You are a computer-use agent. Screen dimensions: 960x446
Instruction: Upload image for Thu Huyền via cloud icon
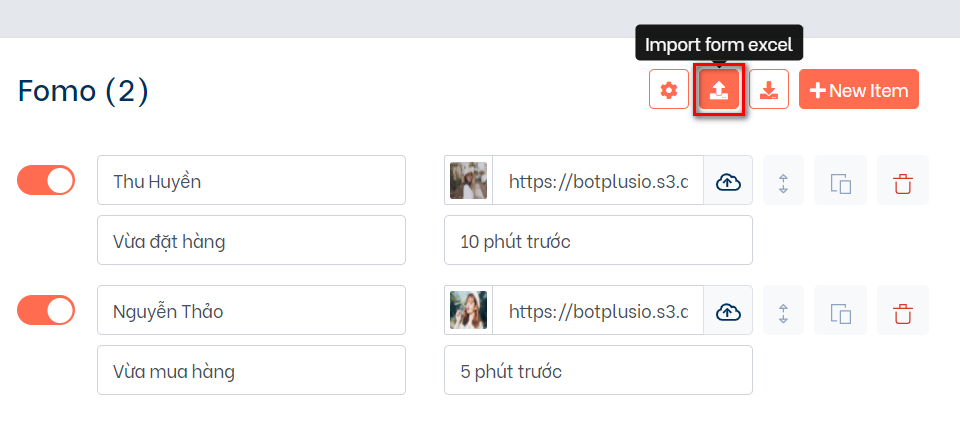click(x=728, y=181)
